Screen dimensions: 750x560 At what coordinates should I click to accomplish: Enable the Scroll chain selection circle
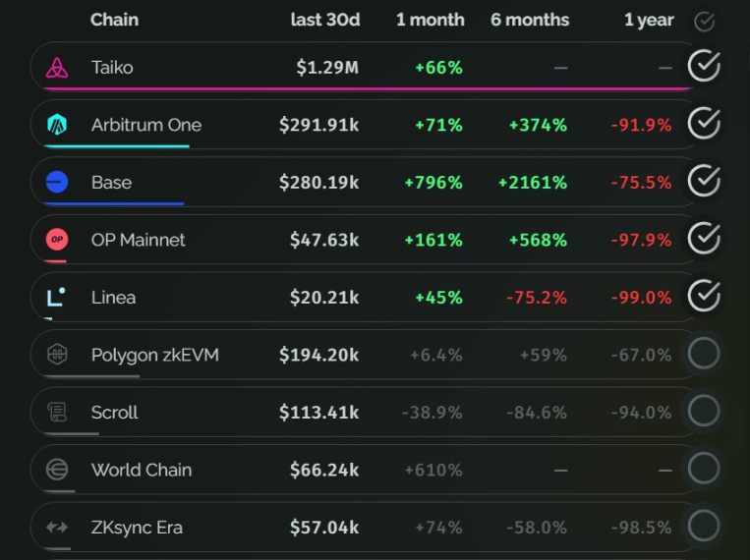pyautogui.click(x=704, y=412)
